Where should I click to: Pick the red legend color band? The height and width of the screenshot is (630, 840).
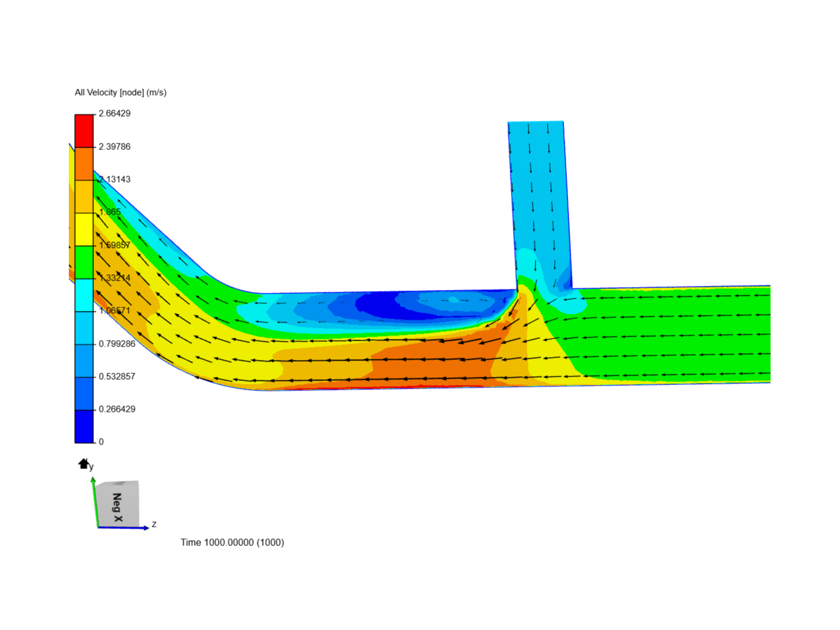[84, 131]
